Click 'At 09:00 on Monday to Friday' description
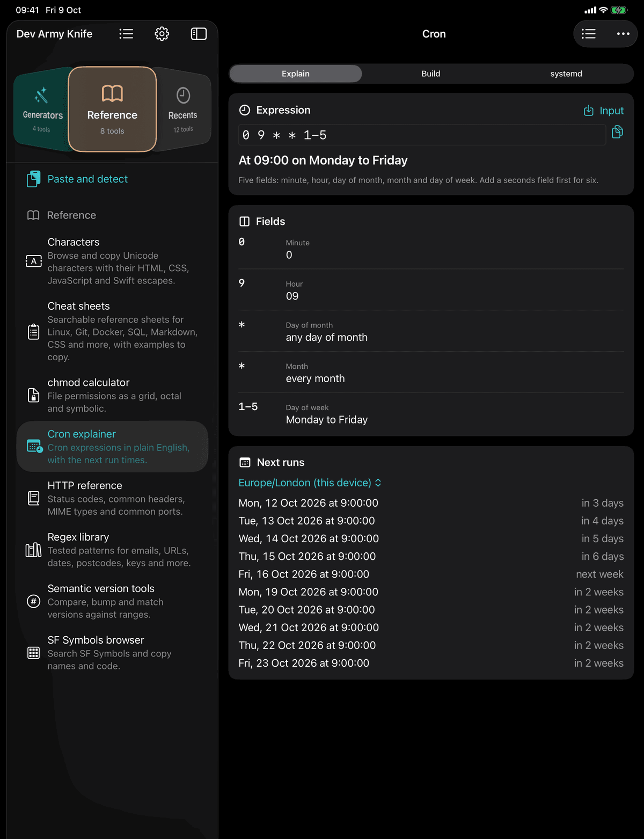The width and height of the screenshot is (644, 839). coord(323,160)
